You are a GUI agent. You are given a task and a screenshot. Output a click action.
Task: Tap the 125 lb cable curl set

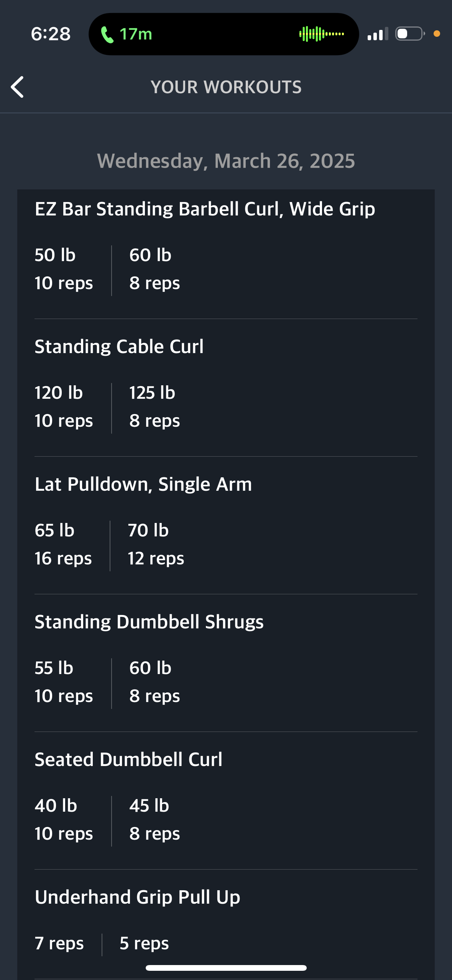(155, 407)
